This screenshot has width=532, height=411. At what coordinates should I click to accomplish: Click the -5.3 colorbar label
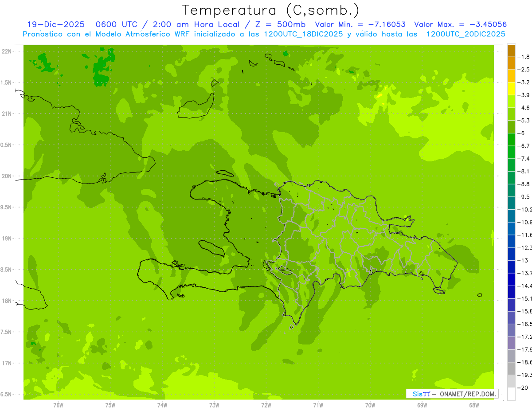pos(524,121)
